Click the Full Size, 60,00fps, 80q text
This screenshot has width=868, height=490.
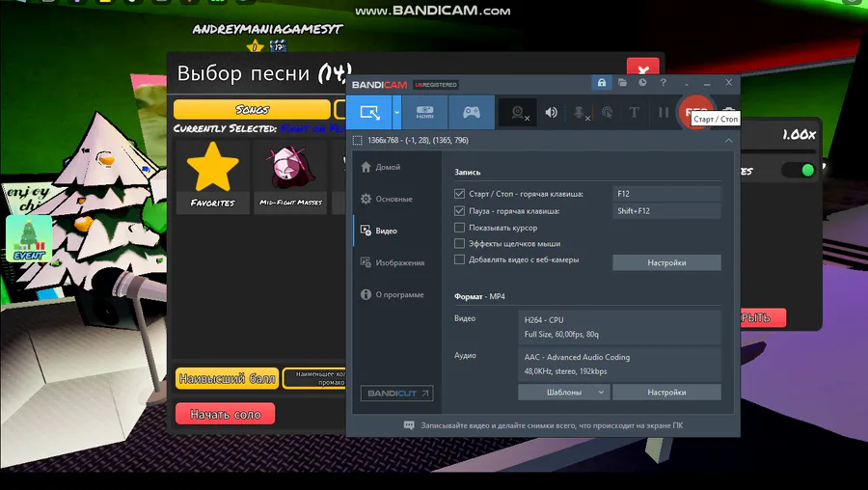561,335
